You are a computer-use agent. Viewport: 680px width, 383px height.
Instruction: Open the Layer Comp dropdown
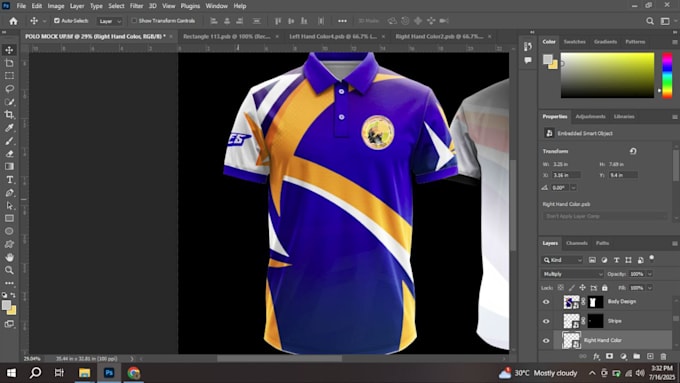605,216
